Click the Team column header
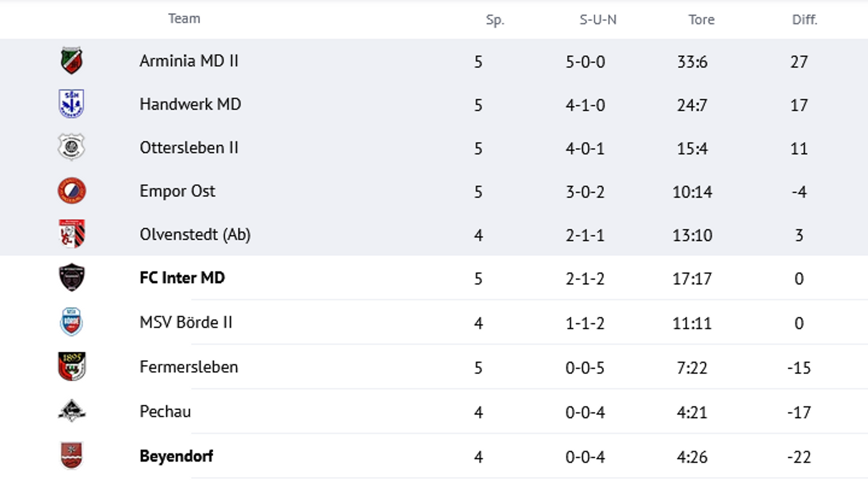This screenshot has height=488, width=868. click(x=184, y=18)
